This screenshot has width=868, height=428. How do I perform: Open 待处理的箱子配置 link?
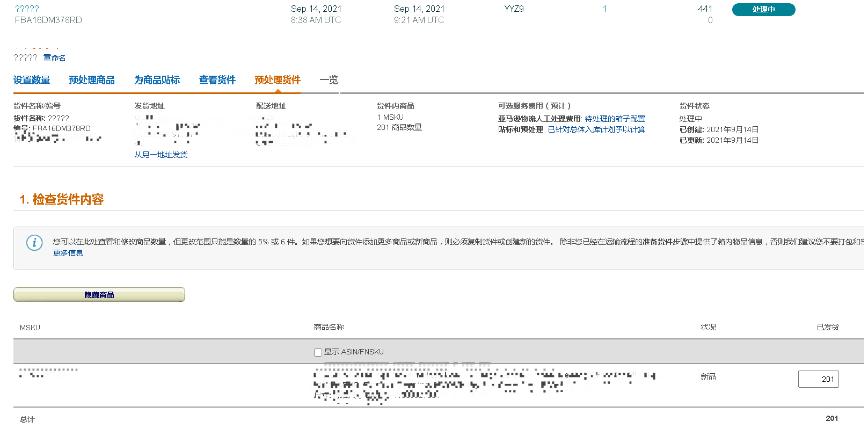pyautogui.click(x=615, y=119)
